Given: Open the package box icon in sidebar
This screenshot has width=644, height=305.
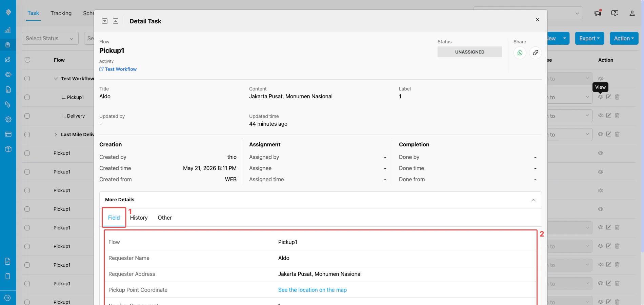Looking at the screenshot, I should (8, 149).
